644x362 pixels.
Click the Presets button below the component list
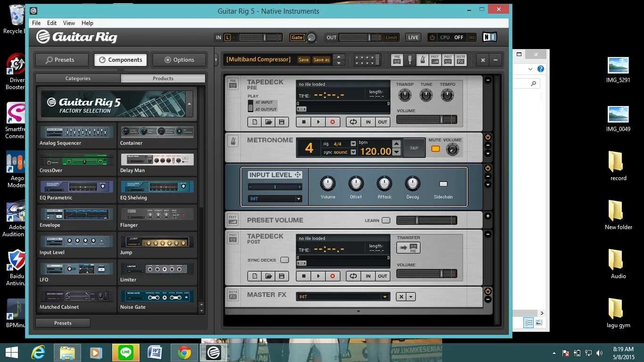click(x=63, y=323)
